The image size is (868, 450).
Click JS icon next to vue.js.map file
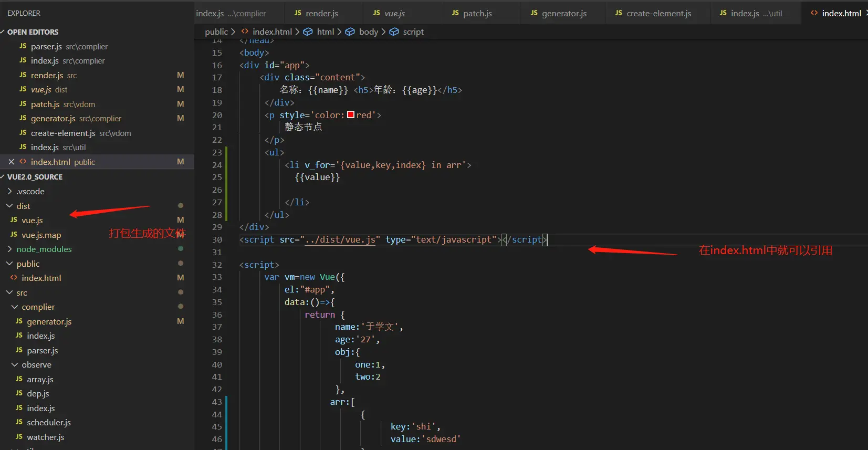click(14, 235)
